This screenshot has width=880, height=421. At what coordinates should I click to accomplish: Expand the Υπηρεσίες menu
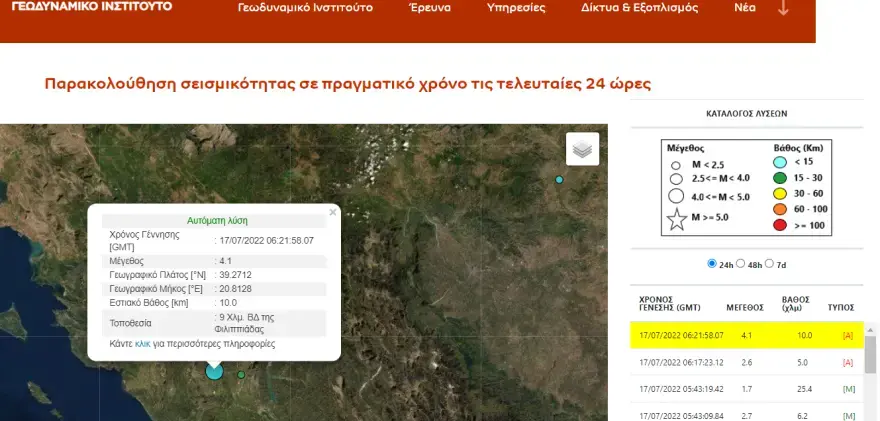[515, 8]
